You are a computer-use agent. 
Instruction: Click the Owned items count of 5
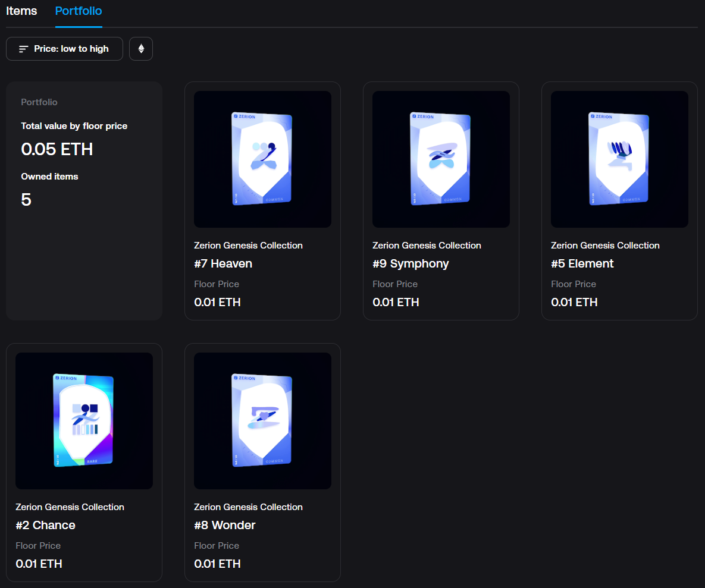(26, 200)
